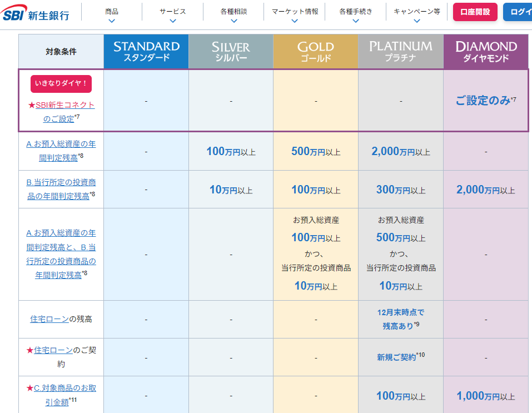Click the 新規ご契約 cell under Platinum
532x413 pixels.
401,357
